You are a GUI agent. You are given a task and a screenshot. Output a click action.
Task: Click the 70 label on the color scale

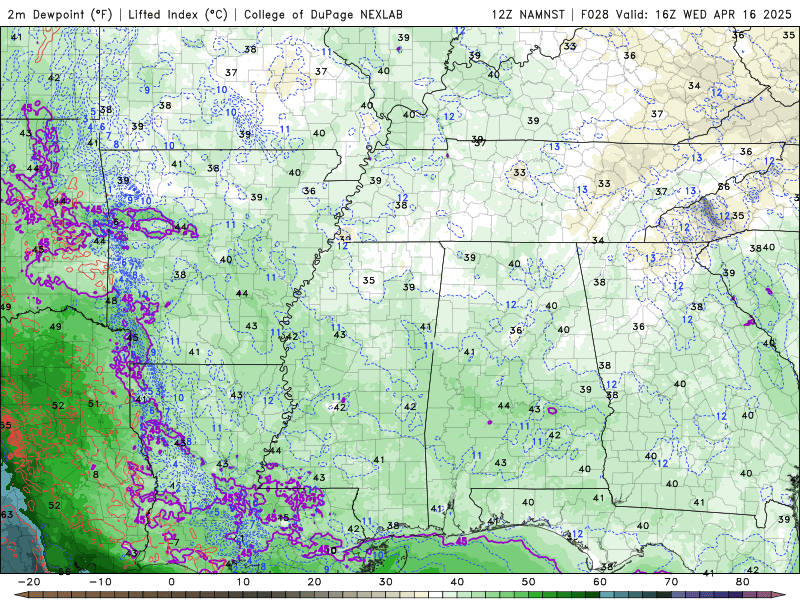click(671, 582)
